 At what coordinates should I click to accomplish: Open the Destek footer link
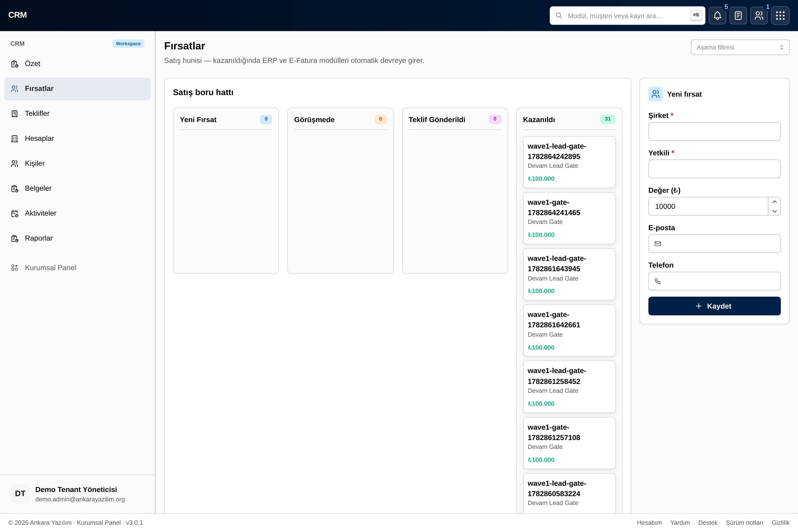708,522
